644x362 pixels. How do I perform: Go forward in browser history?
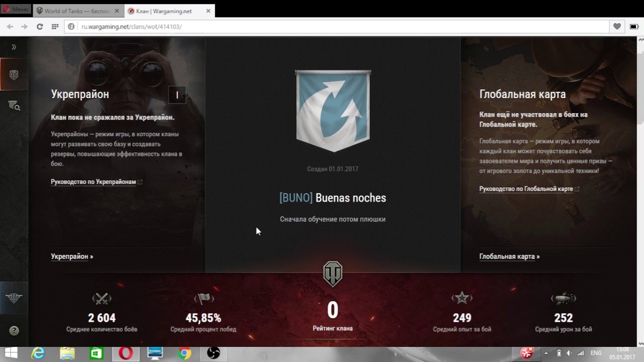tap(24, 27)
